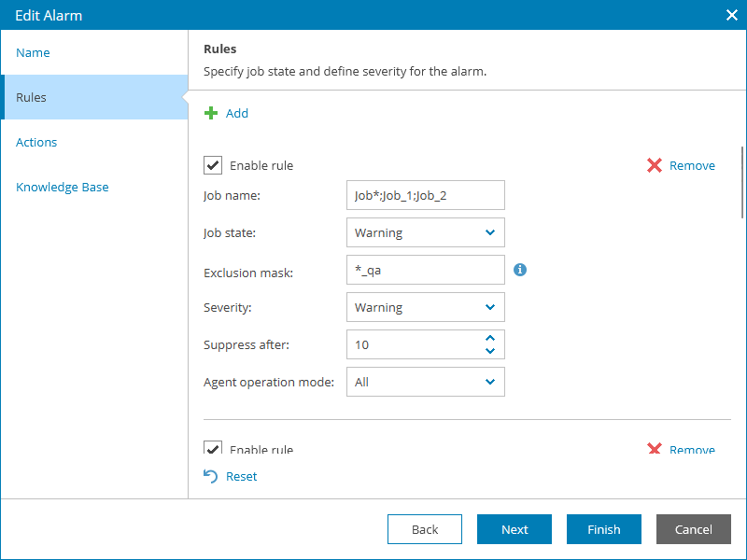Uncheck Enable rule for the first rule

pyautogui.click(x=212, y=165)
